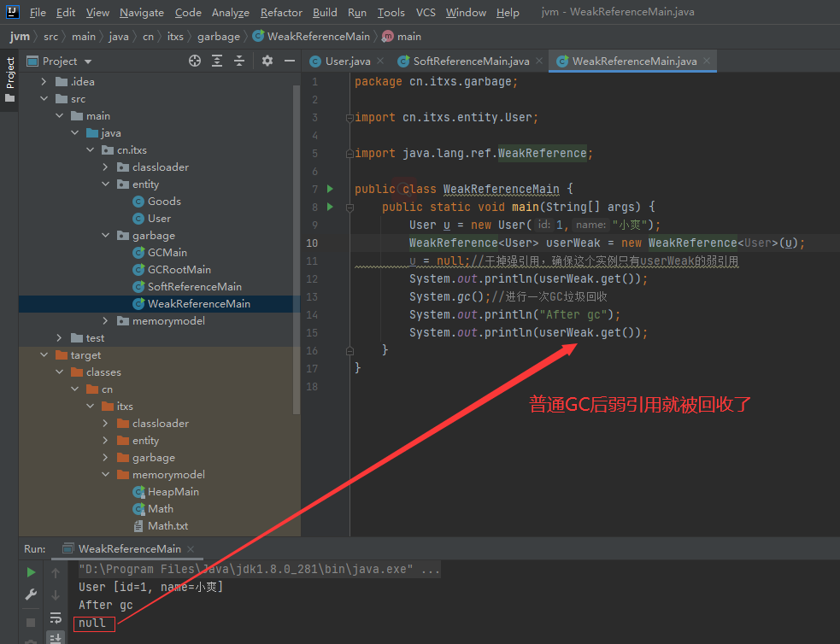Close the WeakReferenceMain.java tab
840x644 pixels.
(707, 61)
